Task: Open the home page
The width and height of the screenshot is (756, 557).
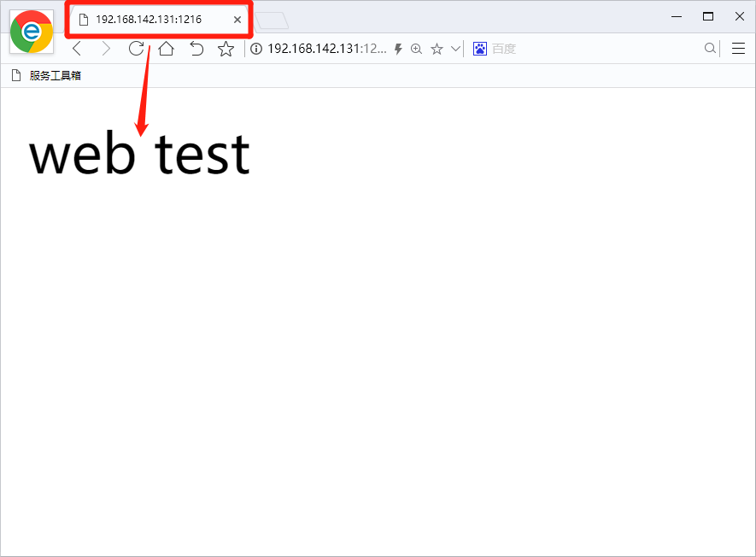Action: [x=167, y=49]
